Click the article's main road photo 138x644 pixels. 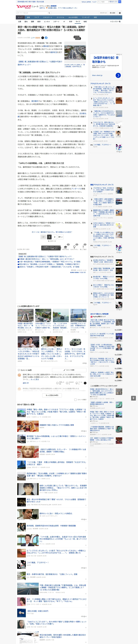[x=75, y=53]
